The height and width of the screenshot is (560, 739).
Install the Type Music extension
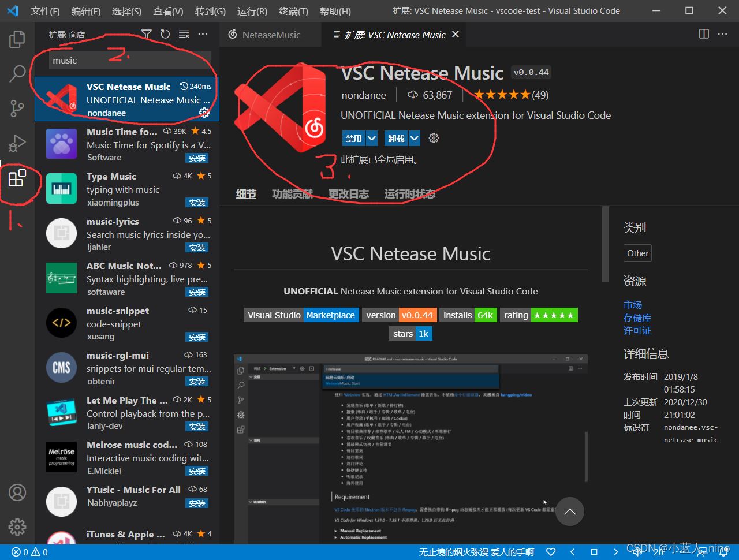197,203
